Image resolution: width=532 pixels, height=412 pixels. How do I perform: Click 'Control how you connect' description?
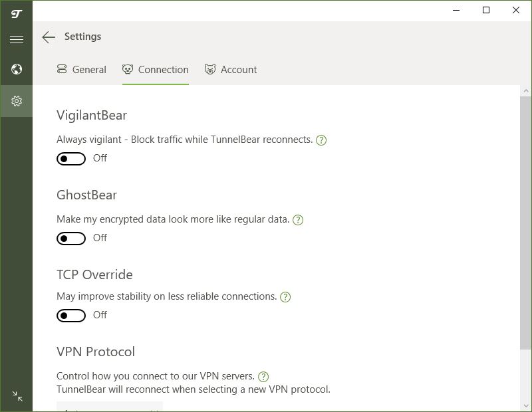156,376
